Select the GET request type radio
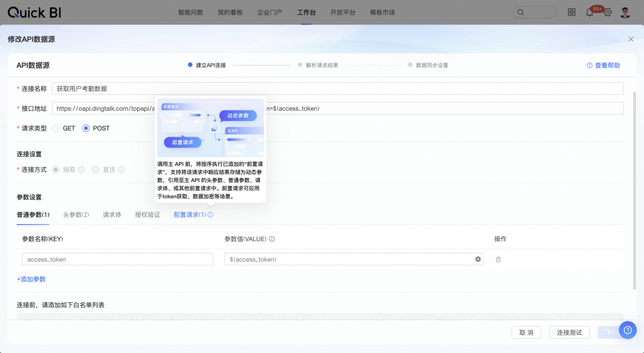Viewport: 644px width, 353px height. pos(56,128)
